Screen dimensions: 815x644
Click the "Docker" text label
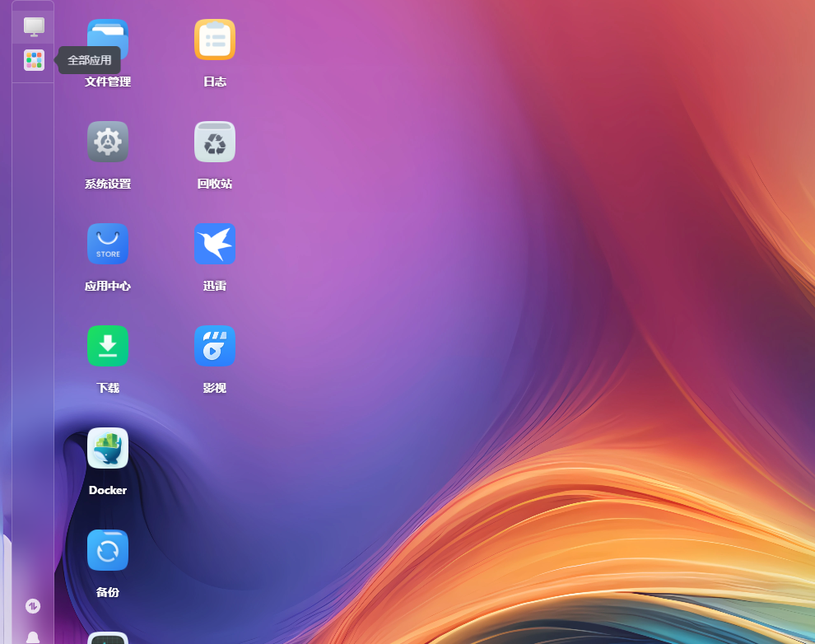point(108,490)
